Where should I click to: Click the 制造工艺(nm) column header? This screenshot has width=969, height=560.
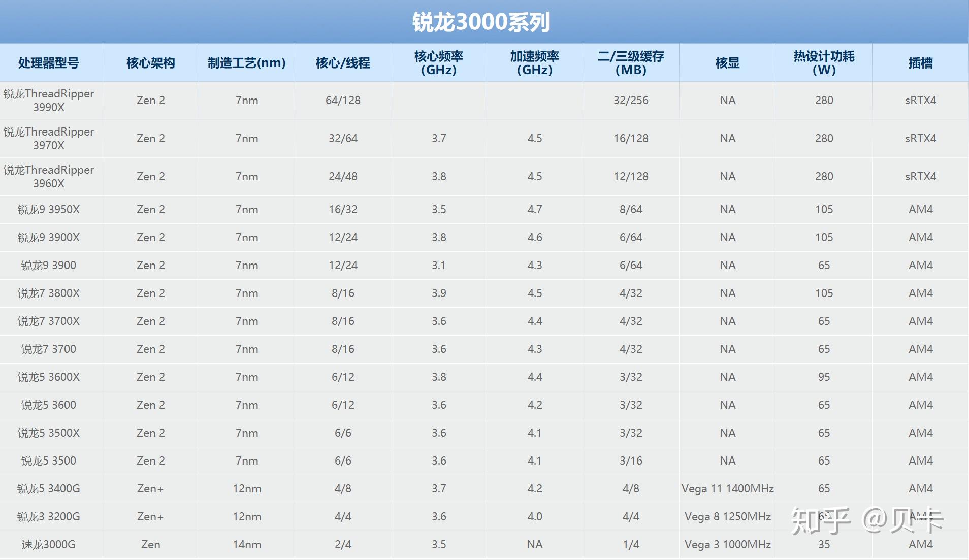(x=246, y=63)
